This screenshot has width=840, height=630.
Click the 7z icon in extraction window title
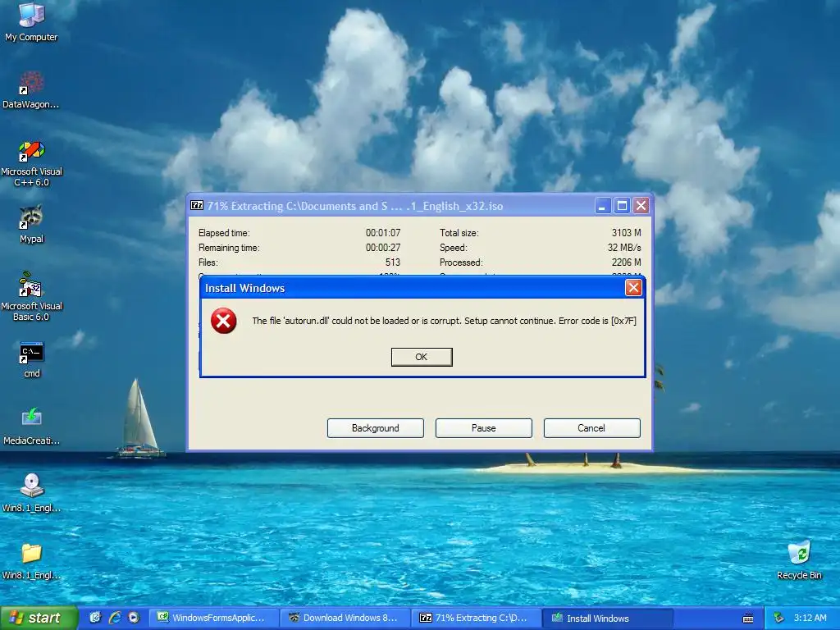[x=197, y=205]
